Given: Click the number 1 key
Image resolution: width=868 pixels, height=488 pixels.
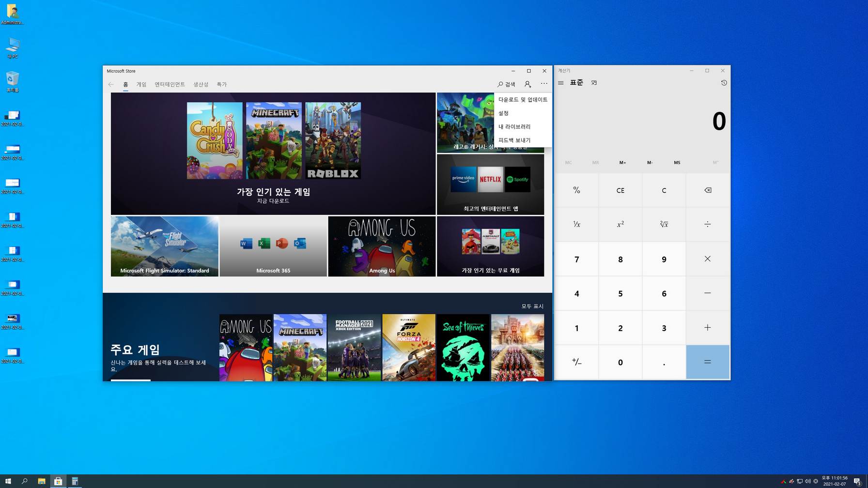Looking at the screenshot, I should pos(576,328).
